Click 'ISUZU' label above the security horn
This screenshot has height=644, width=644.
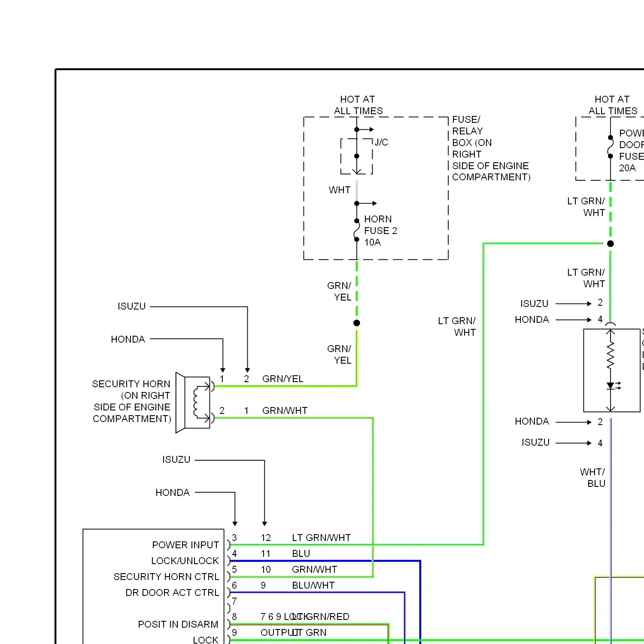click(x=132, y=306)
